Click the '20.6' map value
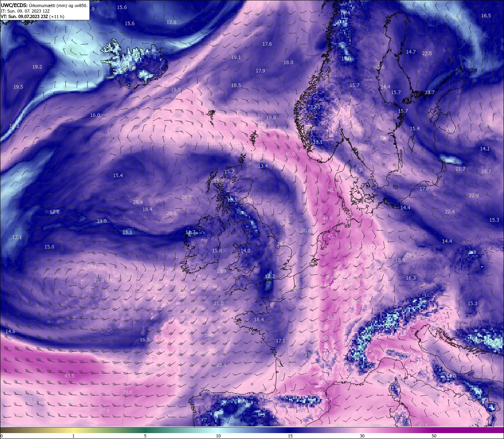 coord(306,231)
